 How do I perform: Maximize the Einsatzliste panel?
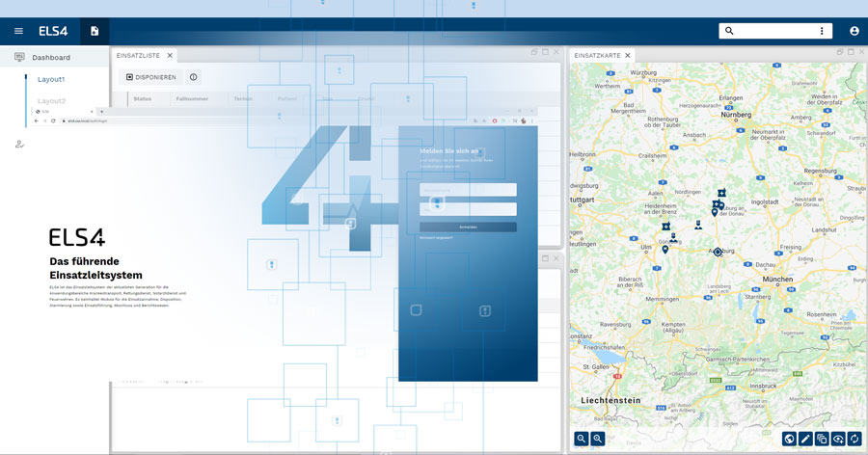tap(545, 52)
